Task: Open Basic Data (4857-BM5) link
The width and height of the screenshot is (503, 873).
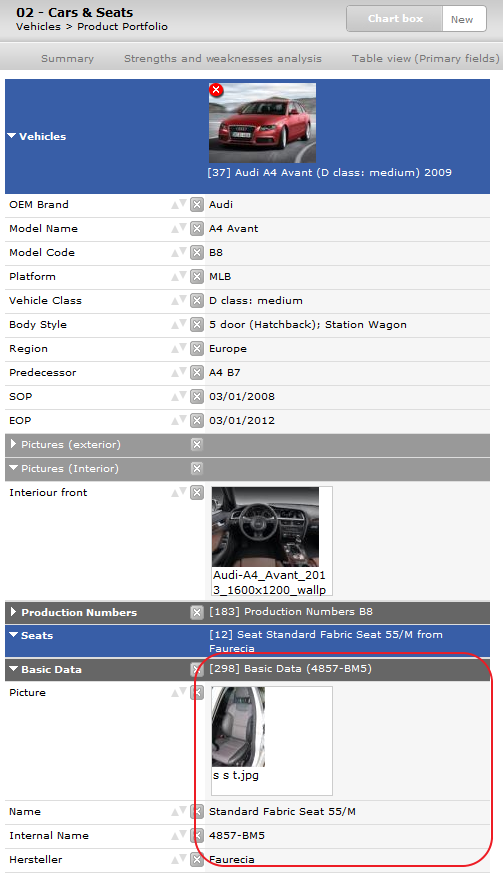Action: (290, 669)
